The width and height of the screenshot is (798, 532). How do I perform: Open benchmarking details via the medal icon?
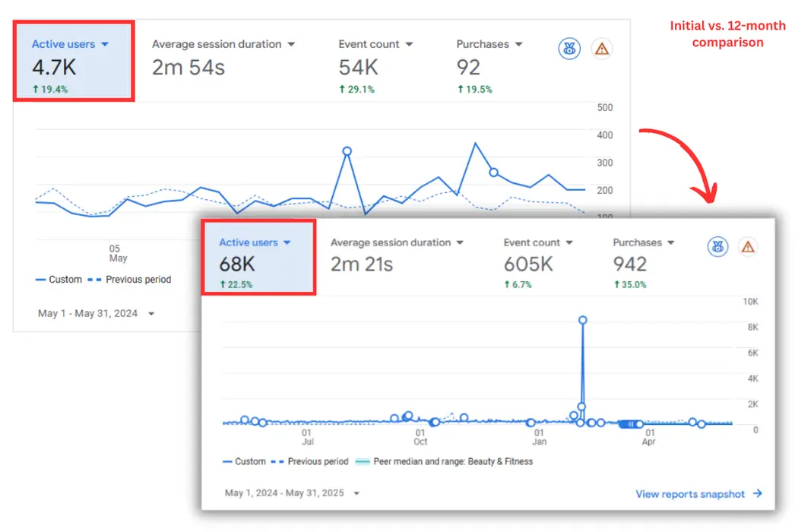(569, 49)
